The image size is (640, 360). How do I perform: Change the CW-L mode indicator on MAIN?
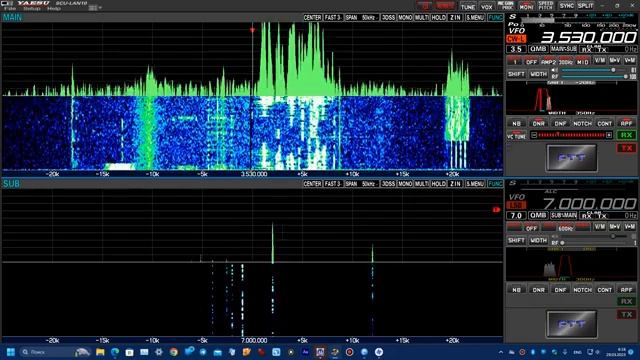516,39
